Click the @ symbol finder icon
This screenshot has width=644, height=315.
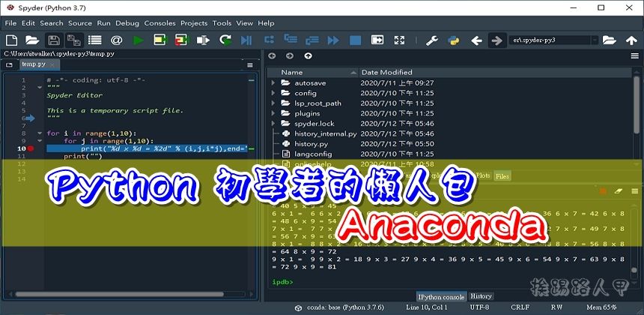click(117, 40)
